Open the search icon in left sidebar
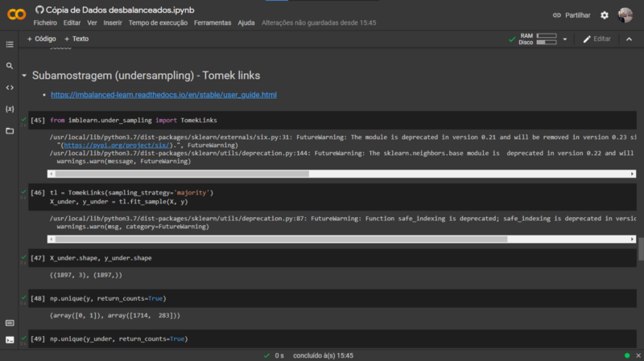The width and height of the screenshot is (644, 361). coord(10,66)
